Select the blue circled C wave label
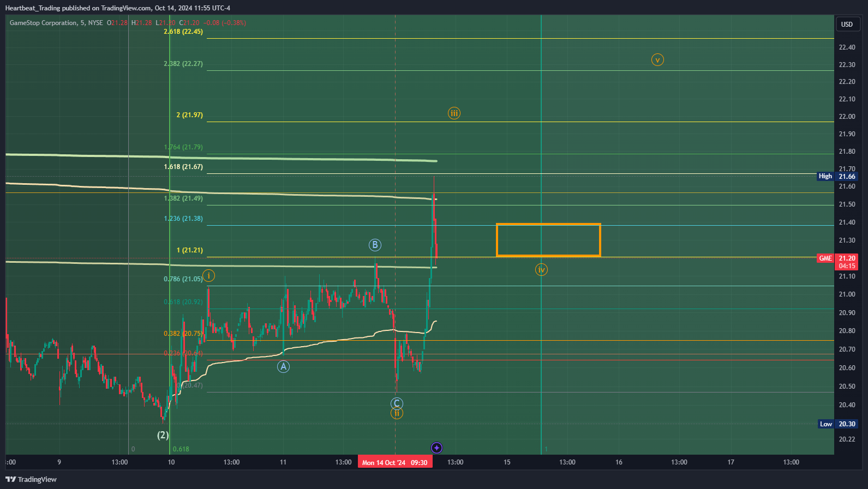Image resolution: width=868 pixels, height=489 pixels. [397, 403]
